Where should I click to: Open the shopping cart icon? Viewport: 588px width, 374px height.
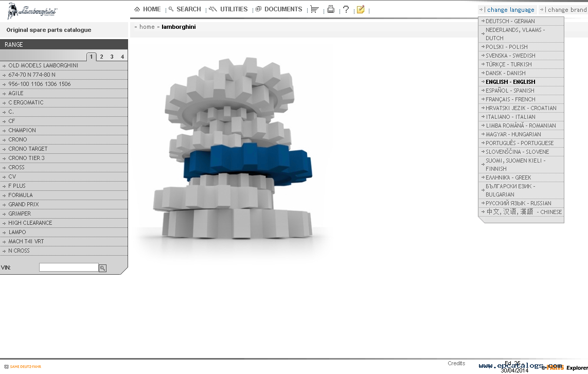pyautogui.click(x=315, y=9)
